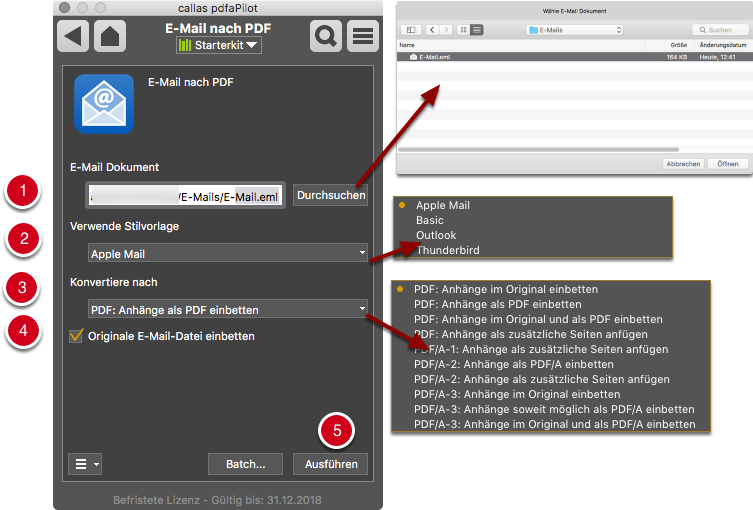753x510 pixels.
Task: Sort by the Änderungsdatum column header
Action: [723, 45]
